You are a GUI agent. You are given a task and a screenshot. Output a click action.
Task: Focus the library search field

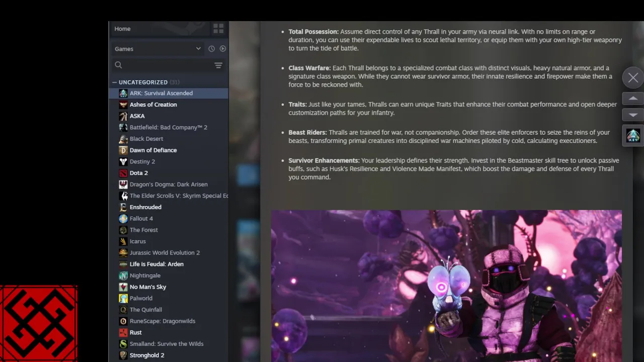coord(166,65)
